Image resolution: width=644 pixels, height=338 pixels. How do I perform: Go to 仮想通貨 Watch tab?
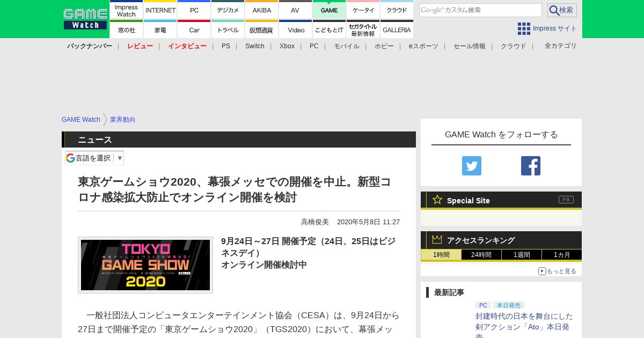tap(262, 30)
